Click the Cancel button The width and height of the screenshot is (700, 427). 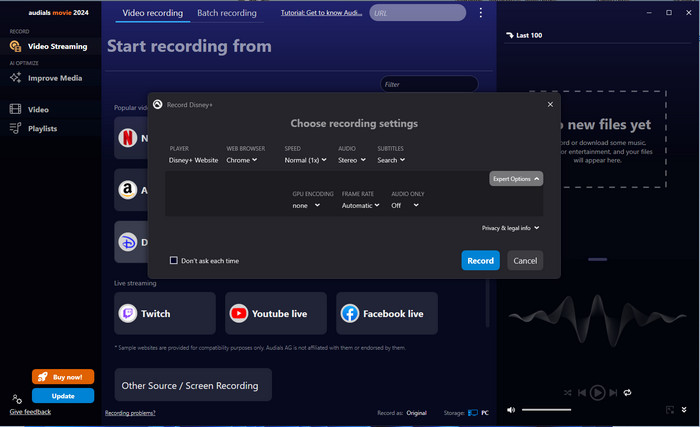pyautogui.click(x=525, y=260)
